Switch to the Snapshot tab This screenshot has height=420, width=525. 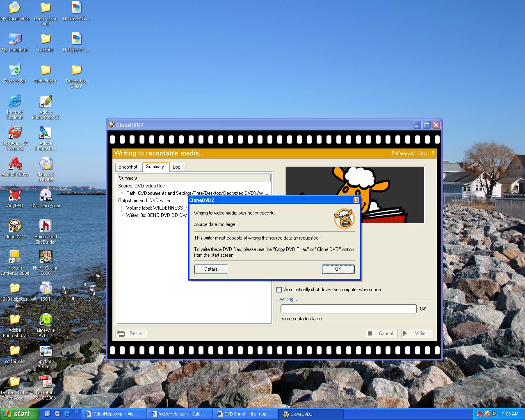click(128, 167)
